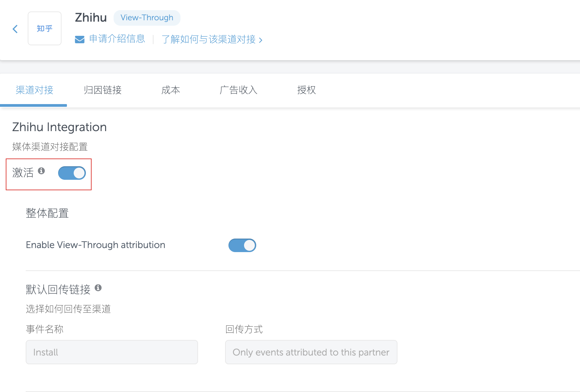
Task: Click the envelope icon beside 申请介绍信息
Action: [80, 40]
